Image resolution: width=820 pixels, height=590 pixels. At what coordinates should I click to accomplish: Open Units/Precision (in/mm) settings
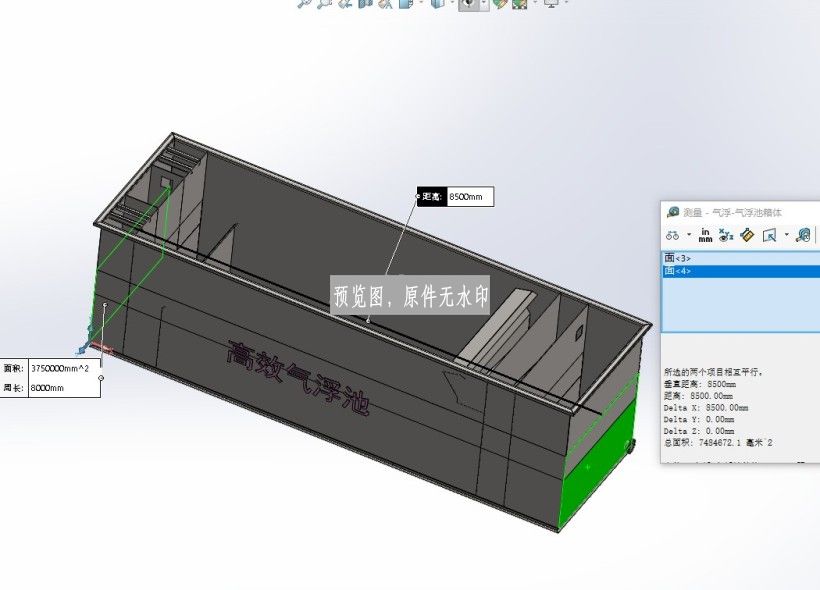point(705,235)
